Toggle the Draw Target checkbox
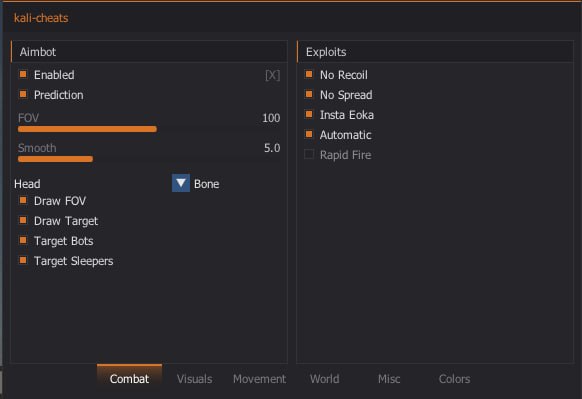 coord(23,221)
